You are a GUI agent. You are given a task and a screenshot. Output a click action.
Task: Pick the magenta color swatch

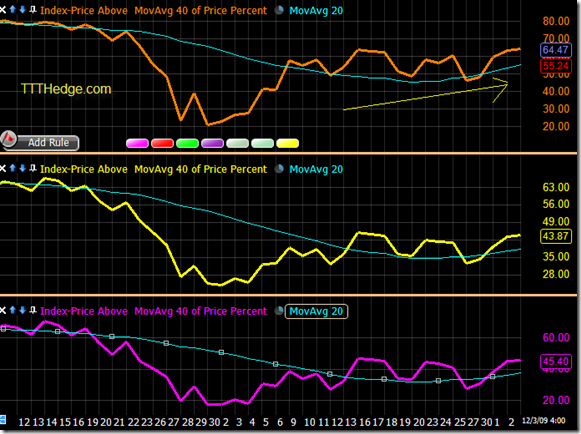click(137, 143)
